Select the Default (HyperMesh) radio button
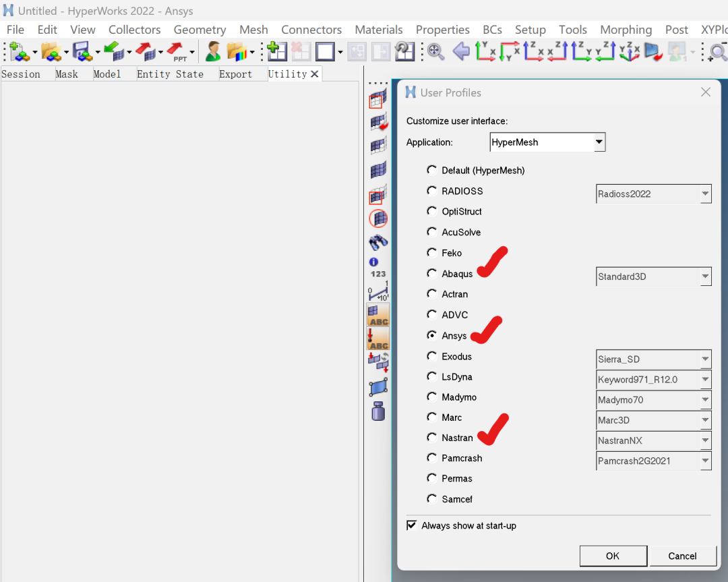Image resolution: width=728 pixels, height=582 pixels. [x=432, y=170]
